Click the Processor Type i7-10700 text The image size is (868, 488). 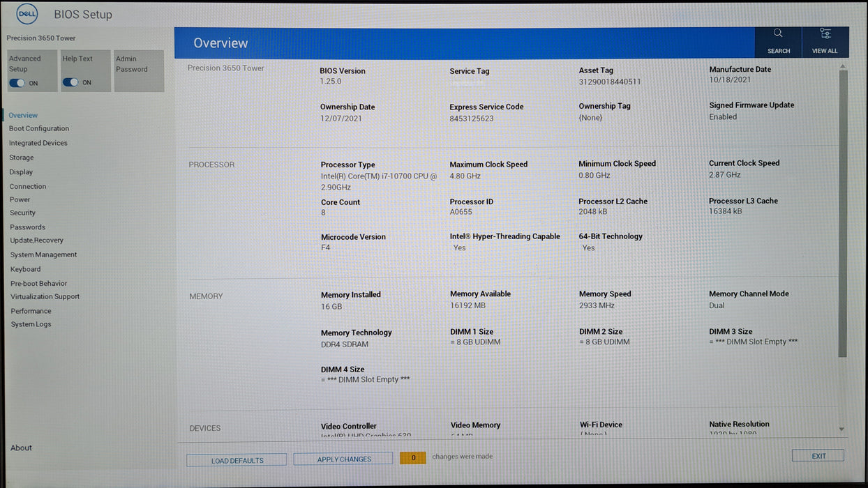click(x=379, y=181)
